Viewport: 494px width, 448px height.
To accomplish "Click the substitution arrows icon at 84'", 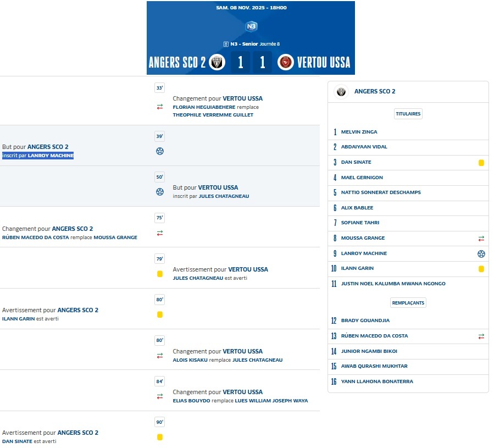I will point(160,396).
